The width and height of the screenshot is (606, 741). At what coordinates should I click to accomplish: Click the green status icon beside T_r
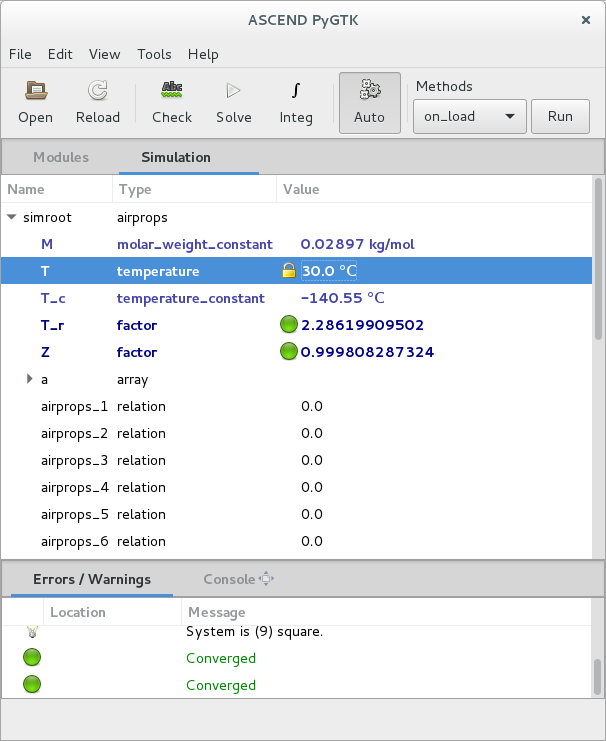[289, 325]
